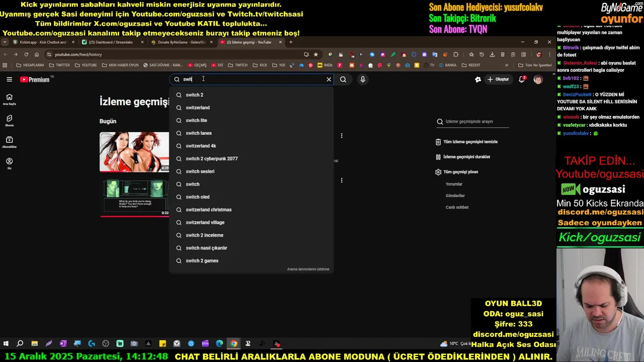This screenshot has height=362, width=644.
Task: Open Ana Sayfa in the sidebar
Action: [x=9, y=99]
